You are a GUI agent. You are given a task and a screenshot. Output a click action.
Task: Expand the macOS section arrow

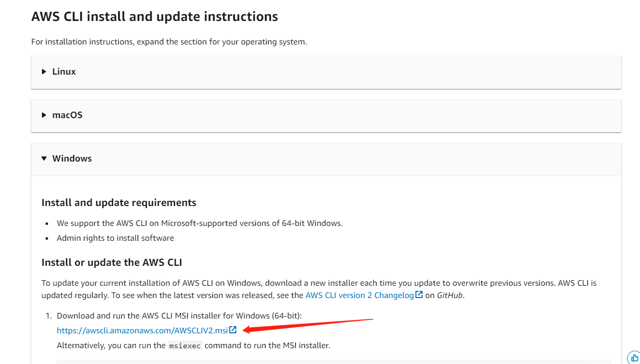coord(44,115)
